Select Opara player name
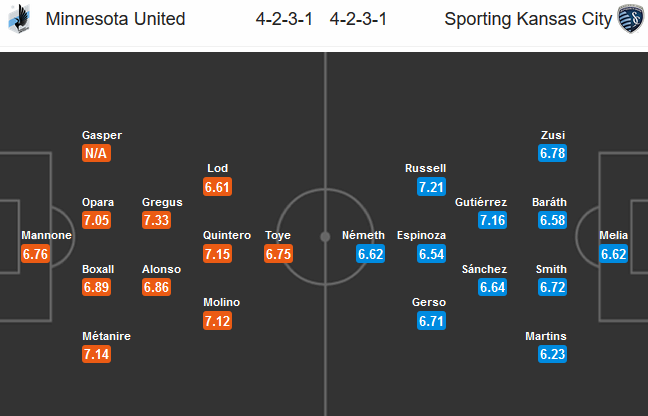This screenshot has width=648, height=416. [x=98, y=202]
